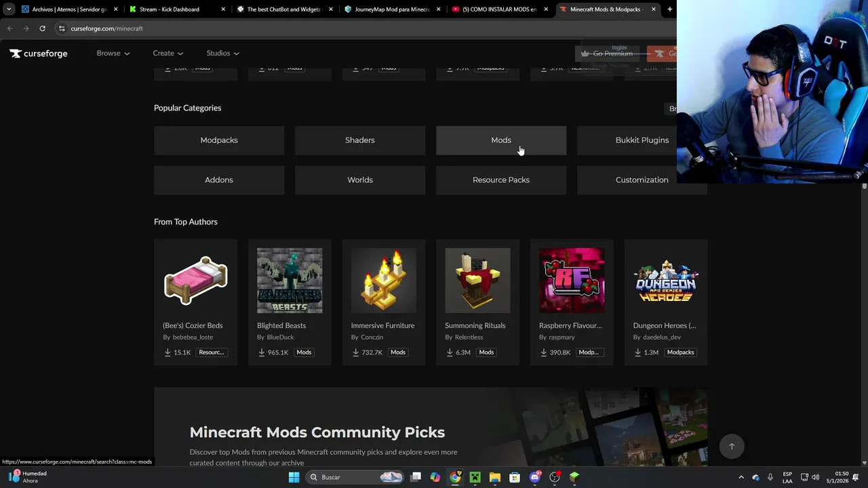
Task: Switch to the JourneyMap Mod tab
Action: tap(392, 9)
